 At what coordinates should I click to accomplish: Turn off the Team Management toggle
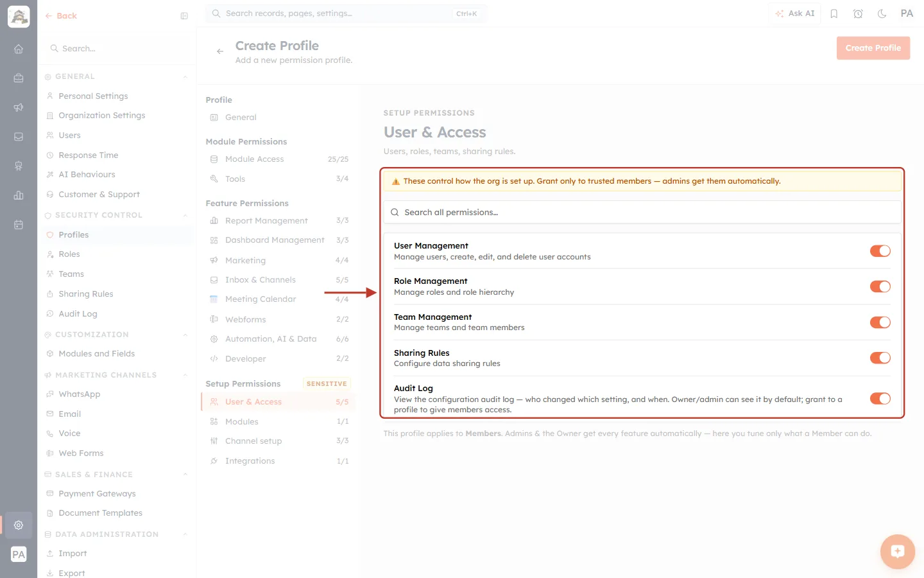click(880, 322)
